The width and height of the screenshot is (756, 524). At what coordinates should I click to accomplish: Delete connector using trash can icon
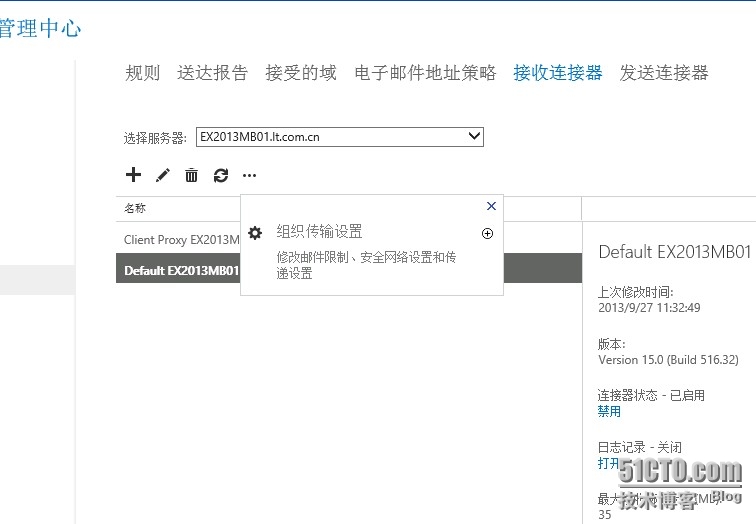point(191,175)
